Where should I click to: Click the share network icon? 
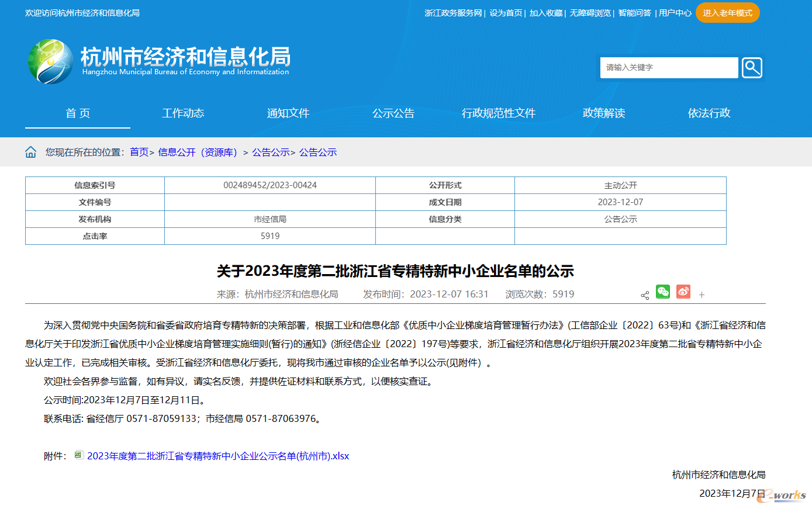pos(645,295)
